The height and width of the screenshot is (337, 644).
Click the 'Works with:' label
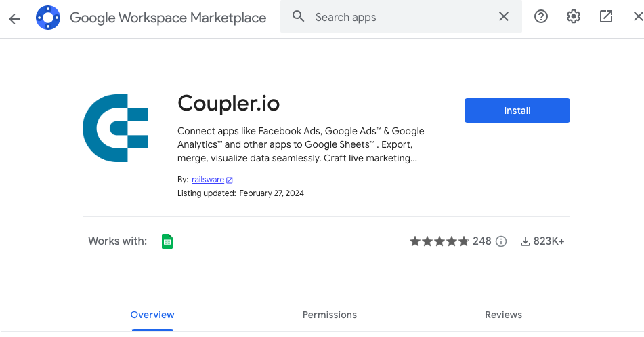(117, 241)
